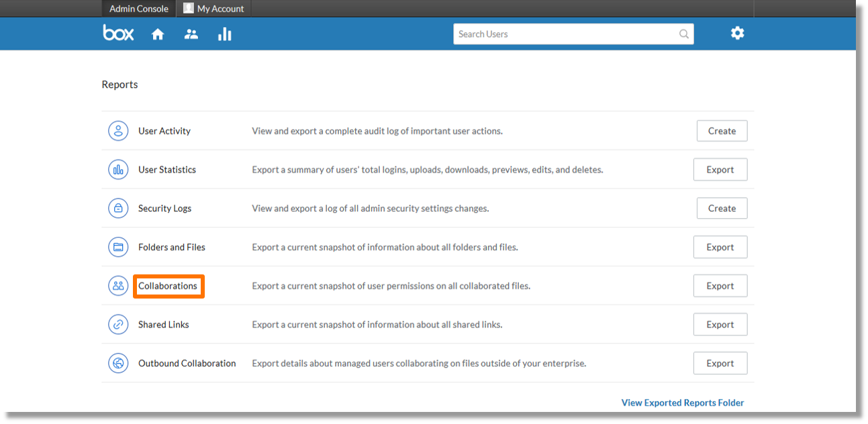The image size is (868, 424).
Task: Select the User Activity label
Action: 164,131
